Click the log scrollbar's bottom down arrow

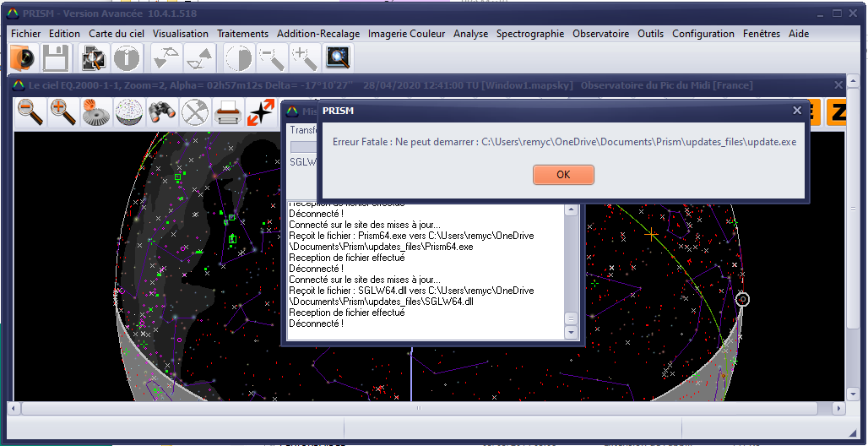pos(571,332)
